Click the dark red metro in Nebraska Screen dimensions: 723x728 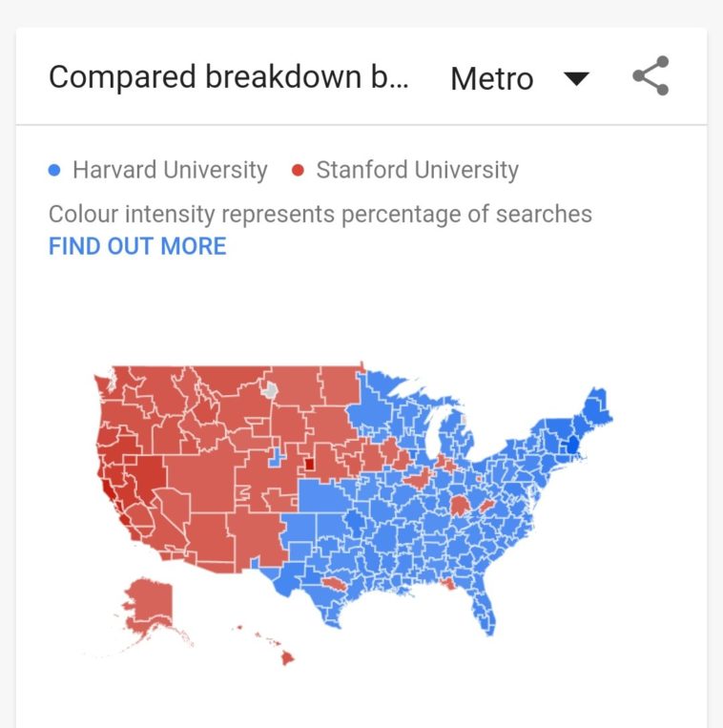coord(309,465)
